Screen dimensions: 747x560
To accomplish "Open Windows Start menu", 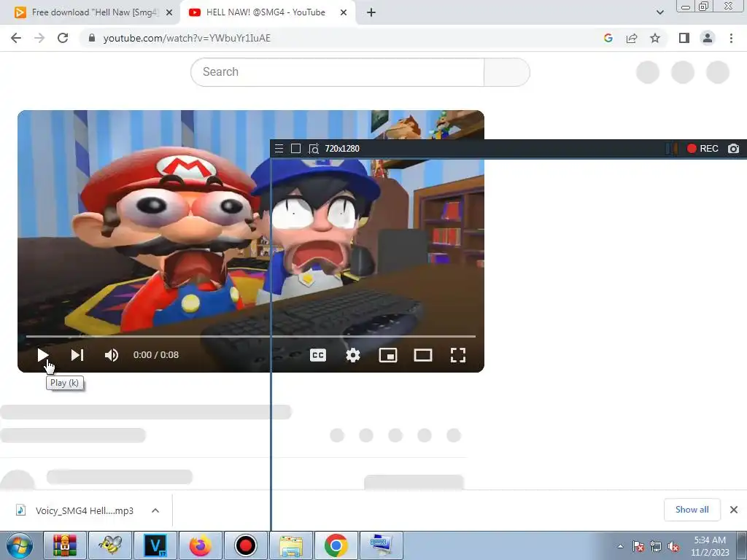I will pos(20,545).
